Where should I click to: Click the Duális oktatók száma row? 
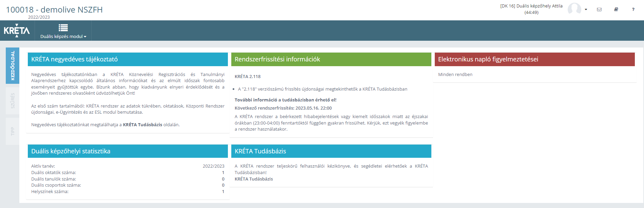pos(128,173)
